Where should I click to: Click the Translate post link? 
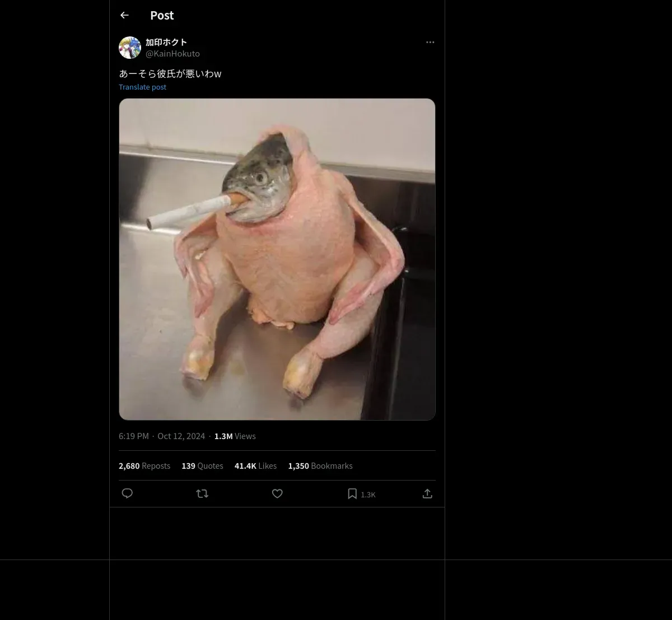tap(142, 87)
